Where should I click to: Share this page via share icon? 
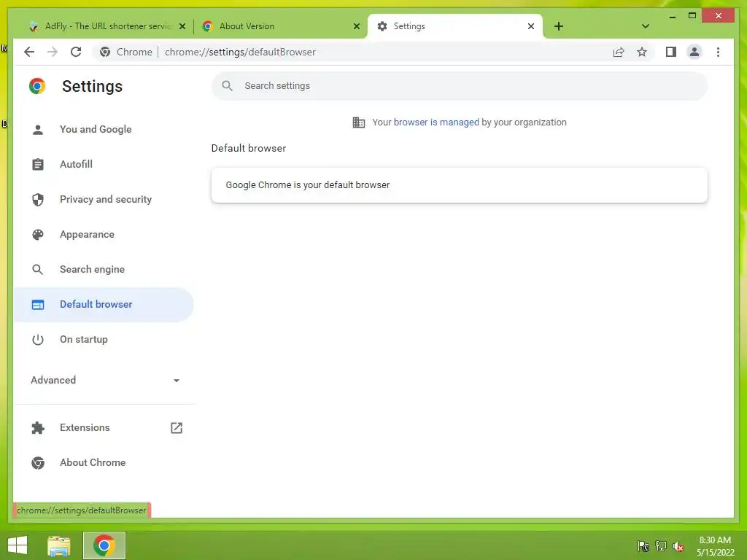[619, 52]
